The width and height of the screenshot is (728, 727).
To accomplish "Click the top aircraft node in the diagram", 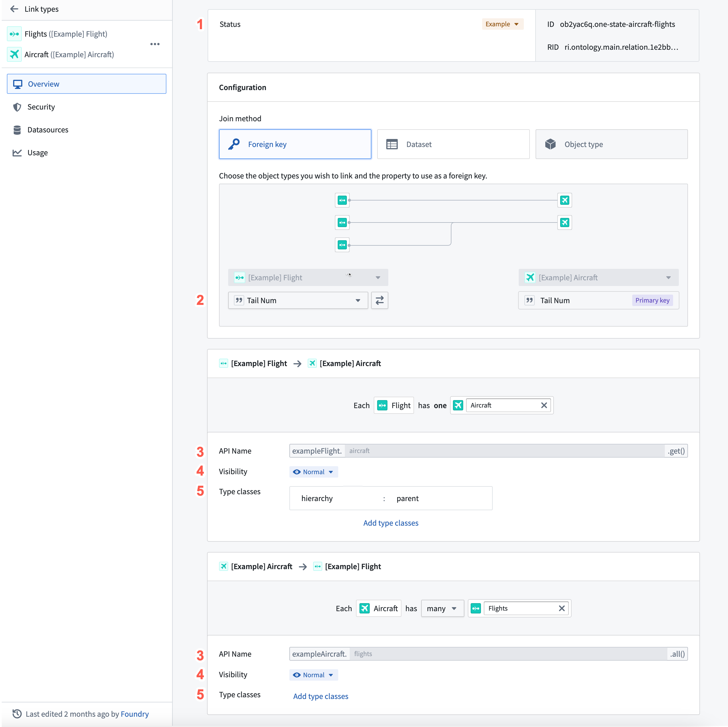I will tap(564, 200).
